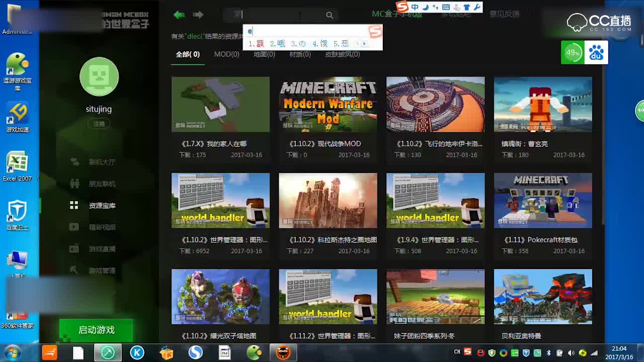Open 贝利亚奥特曼 thumbnail
644x362 pixels.
[543, 297]
